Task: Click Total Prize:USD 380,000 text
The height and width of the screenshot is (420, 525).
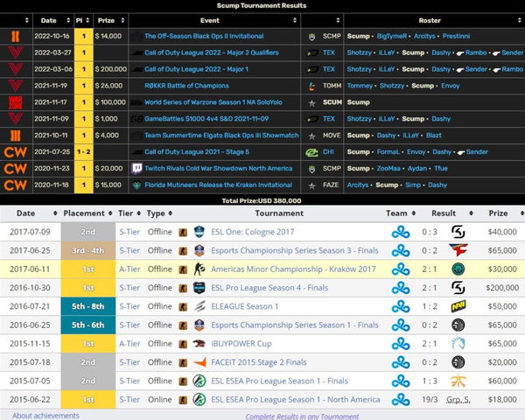Action: click(262, 200)
